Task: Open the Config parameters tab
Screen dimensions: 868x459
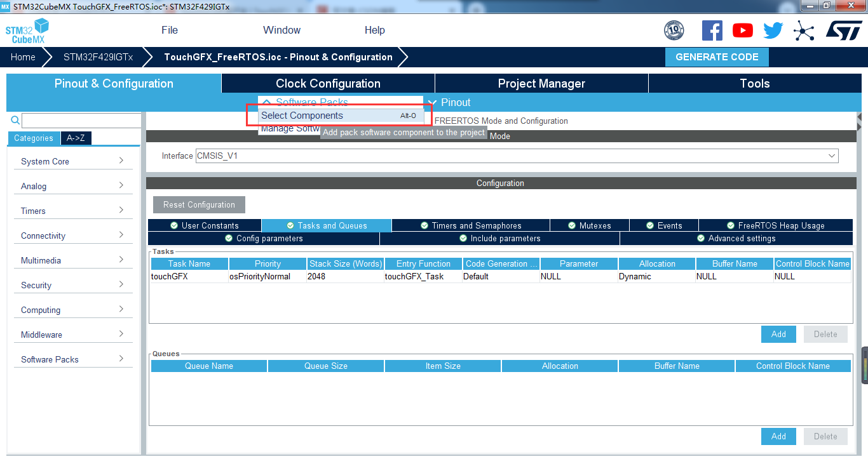Action: (x=264, y=239)
